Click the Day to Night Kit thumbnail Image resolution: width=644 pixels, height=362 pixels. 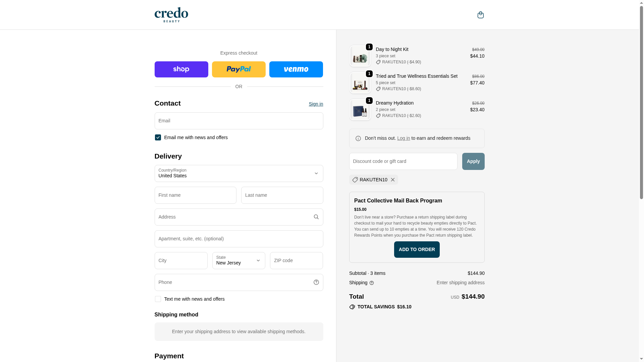pos(360,56)
